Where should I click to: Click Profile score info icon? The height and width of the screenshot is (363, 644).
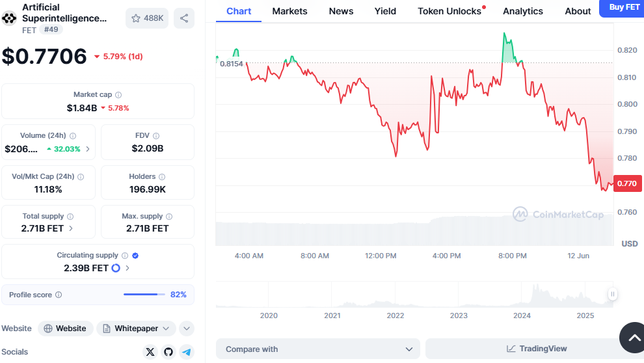click(59, 295)
